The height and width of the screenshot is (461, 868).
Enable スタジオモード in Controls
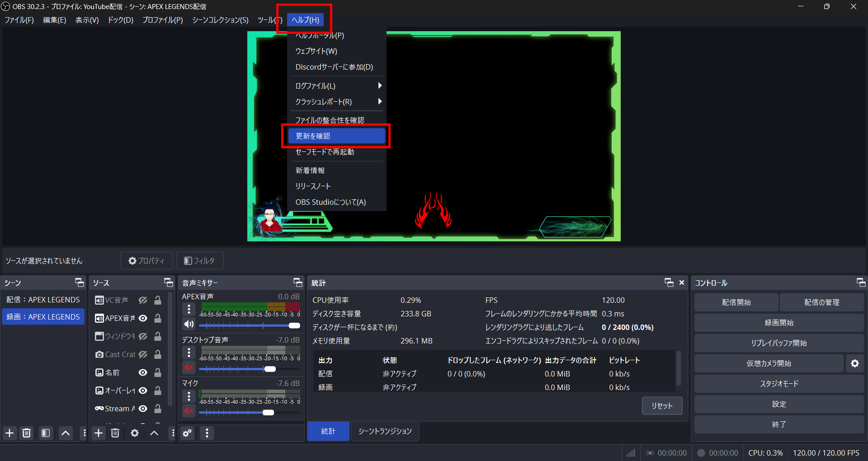coord(779,384)
